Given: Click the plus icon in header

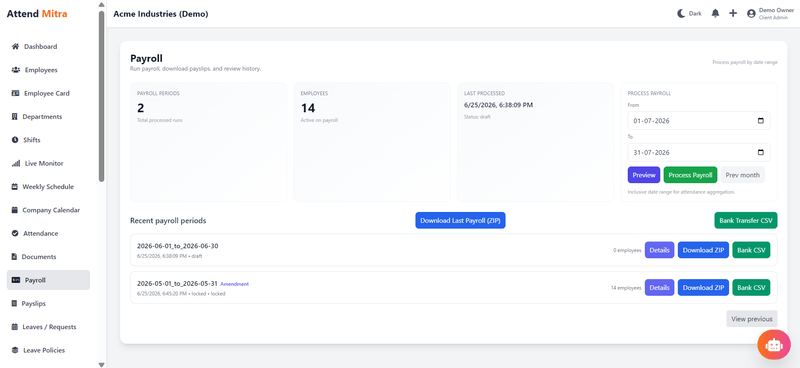Looking at the screenshot, I should coord(733,14).
